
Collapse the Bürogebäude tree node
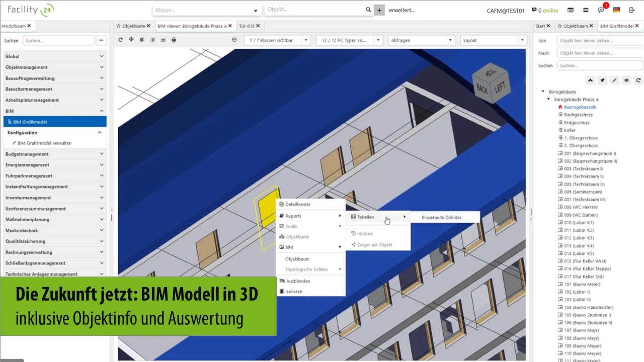tap(543, 92)
